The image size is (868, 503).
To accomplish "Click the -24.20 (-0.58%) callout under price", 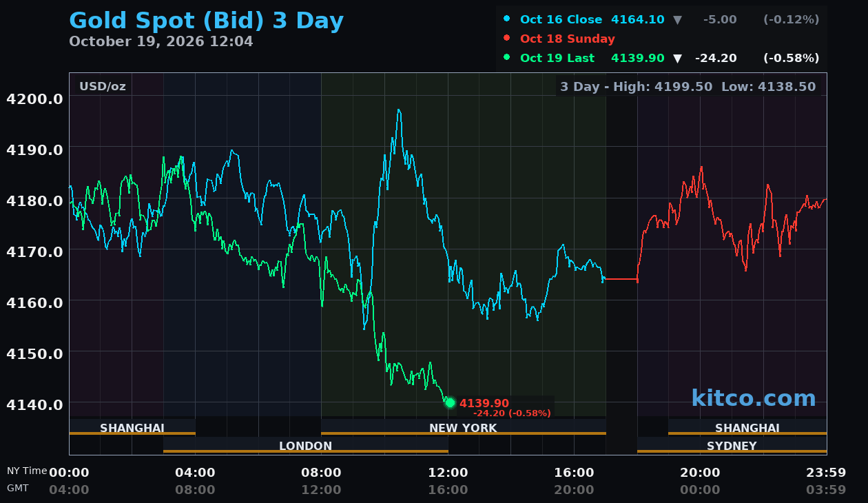I will click(x=512, y=413).
